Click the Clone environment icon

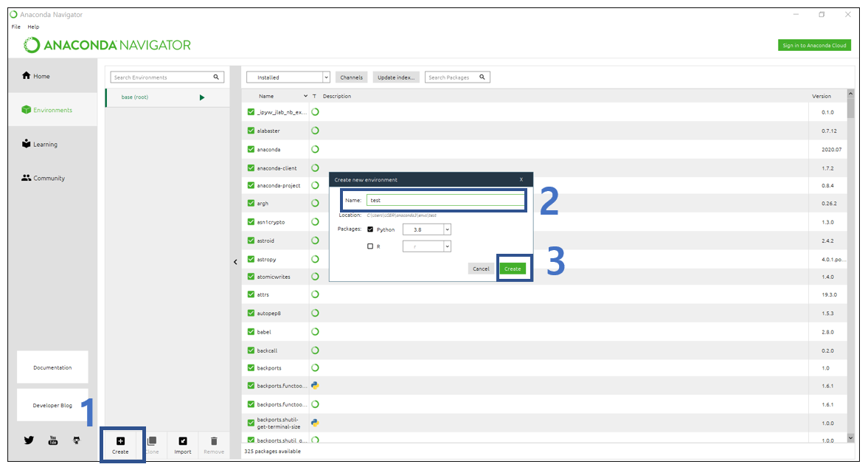(x=152, y=441)
